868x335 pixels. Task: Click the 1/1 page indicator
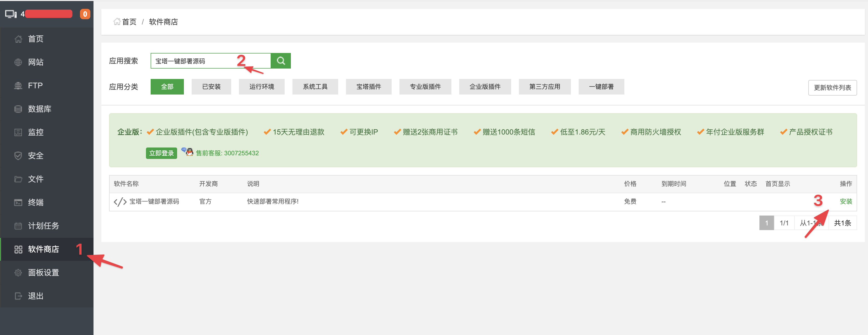pyautogui.click(x=784, y=223)
